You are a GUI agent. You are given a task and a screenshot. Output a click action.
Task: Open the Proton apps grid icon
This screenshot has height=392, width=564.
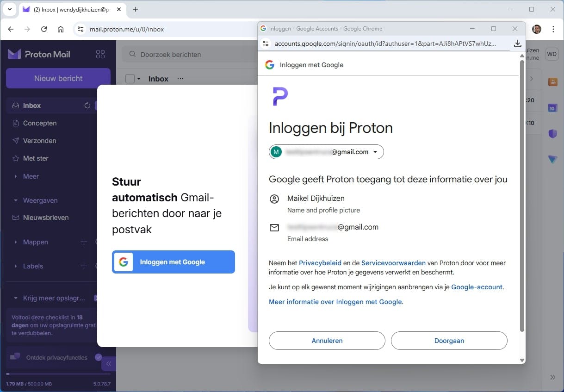click(x=100, y=54)
